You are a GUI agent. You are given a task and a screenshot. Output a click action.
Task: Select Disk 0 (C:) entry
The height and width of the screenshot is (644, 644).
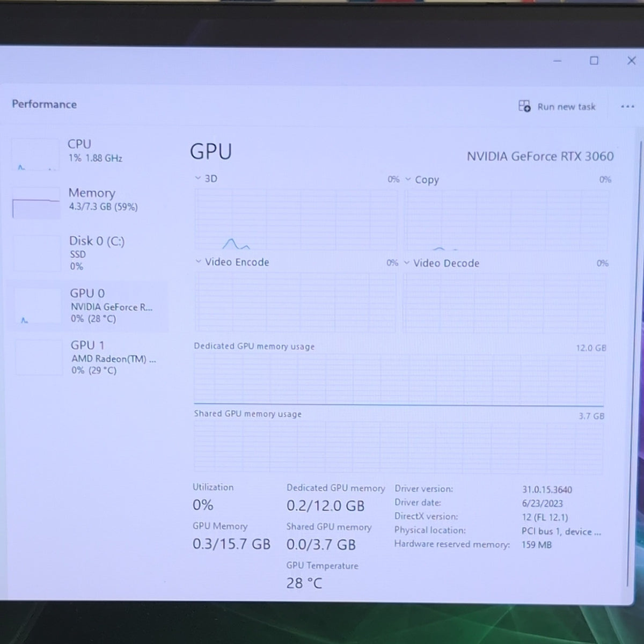point(89,252)
